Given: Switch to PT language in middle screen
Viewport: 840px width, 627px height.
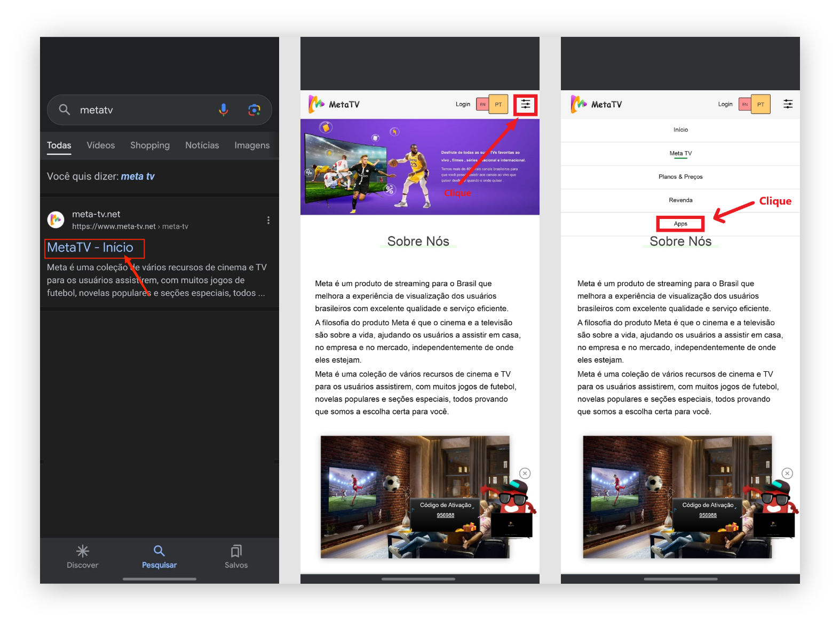Looking at the screenshot, I should [x=498, y=105].
